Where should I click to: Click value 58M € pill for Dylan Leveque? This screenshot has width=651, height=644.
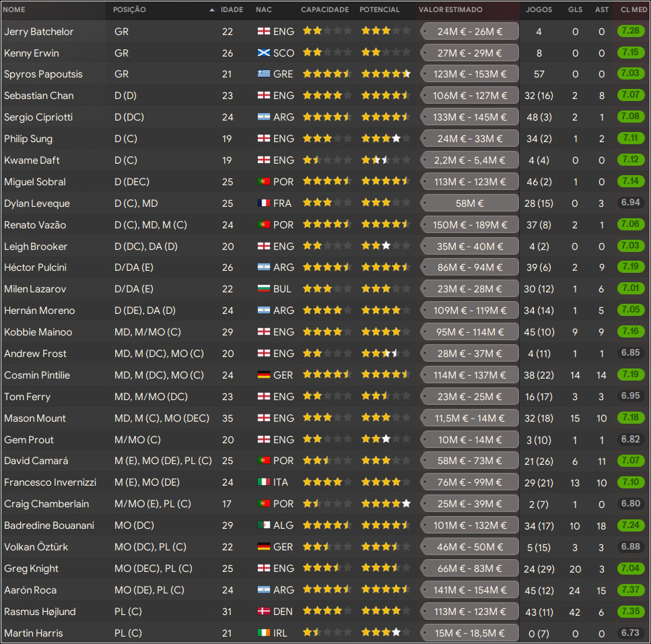click(469, 203)
